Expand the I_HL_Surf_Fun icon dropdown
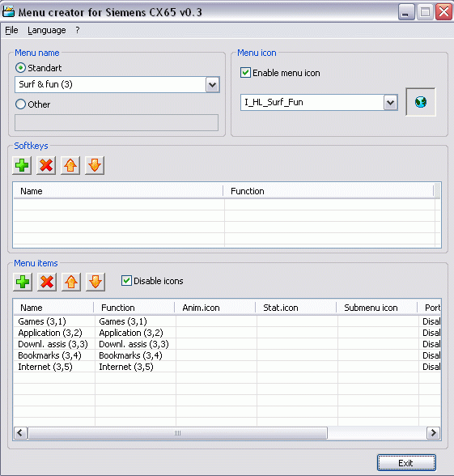Screen dimensions: 454x476 coord(391,103)
